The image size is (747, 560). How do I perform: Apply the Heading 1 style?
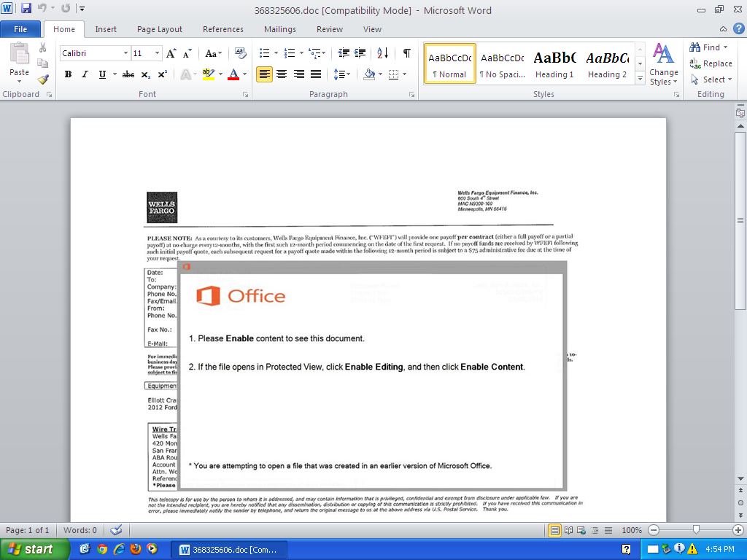coord(554,64)
